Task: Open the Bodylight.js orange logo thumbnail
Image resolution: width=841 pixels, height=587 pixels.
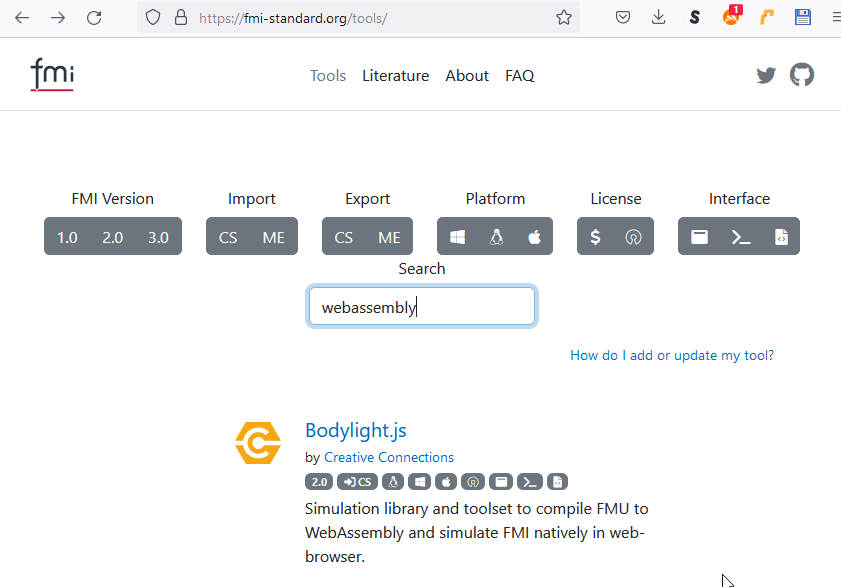Action: click(x=258, y=443)
